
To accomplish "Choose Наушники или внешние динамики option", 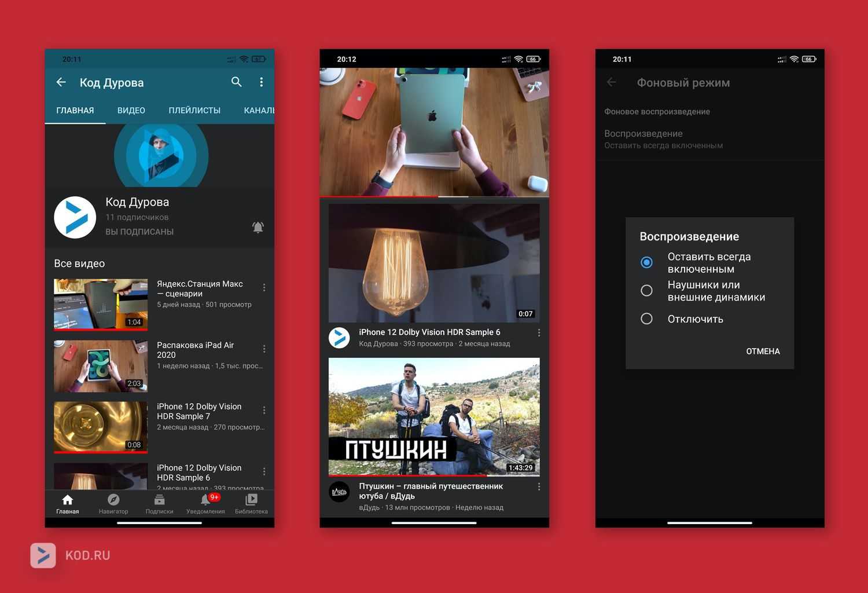I will click(646, 291).
